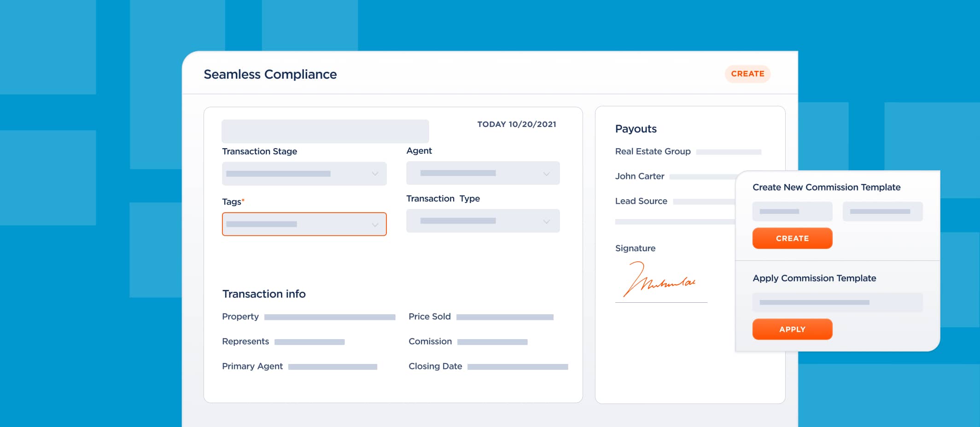Click the title input above Transaction Stage

pyautogui.click(x=325, y=131)
